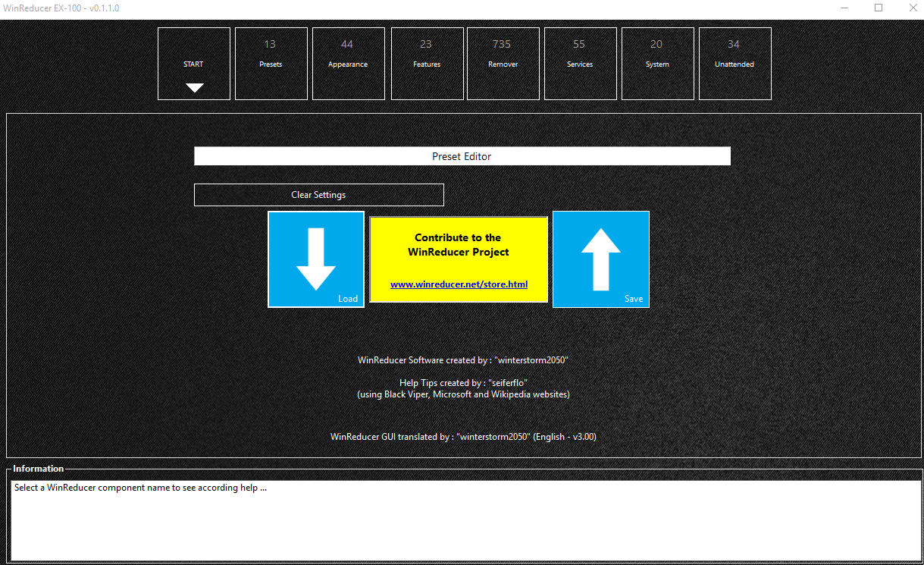The width and height of the screenshot is (924, 565).
Task: Open the Services tab
Action: click(x=581, y=64)
